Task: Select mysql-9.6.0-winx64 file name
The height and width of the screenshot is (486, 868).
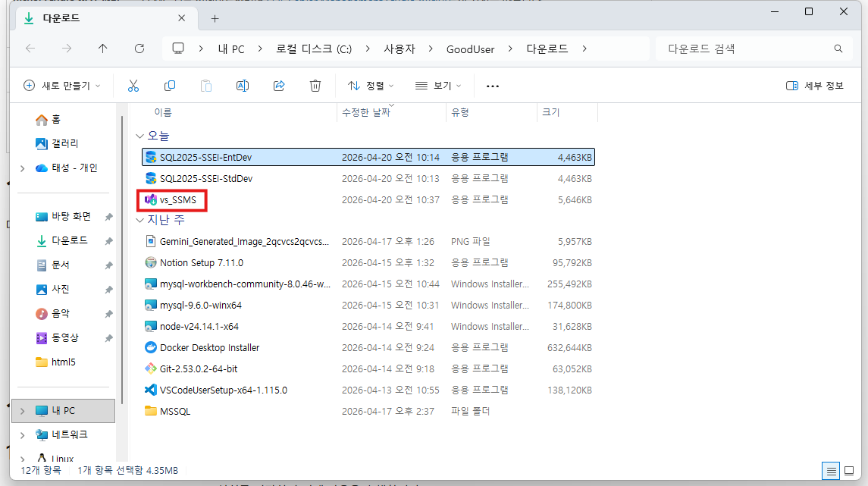Action: tap(200, 305)
